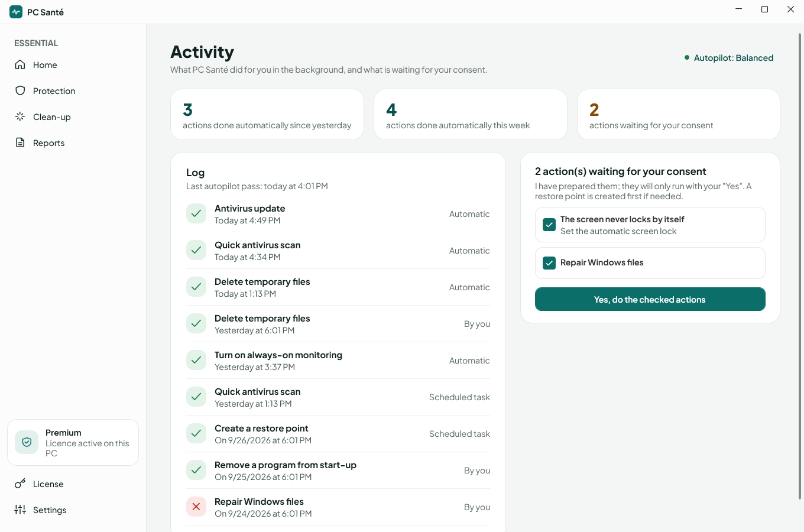Click 'On 9/25/2026 at 6:01 PM' timestamp

pyautogui.click(x=263, y=477)
